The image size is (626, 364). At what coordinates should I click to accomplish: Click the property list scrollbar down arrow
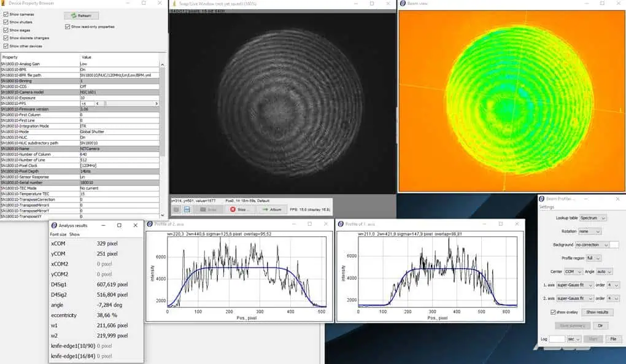pos(163,215)
